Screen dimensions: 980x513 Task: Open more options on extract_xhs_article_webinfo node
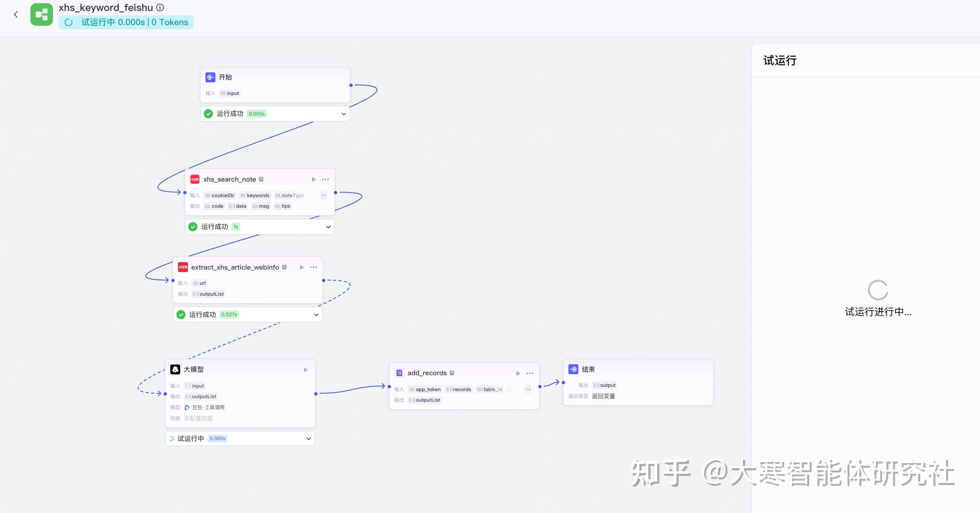[x=313, y=267]
